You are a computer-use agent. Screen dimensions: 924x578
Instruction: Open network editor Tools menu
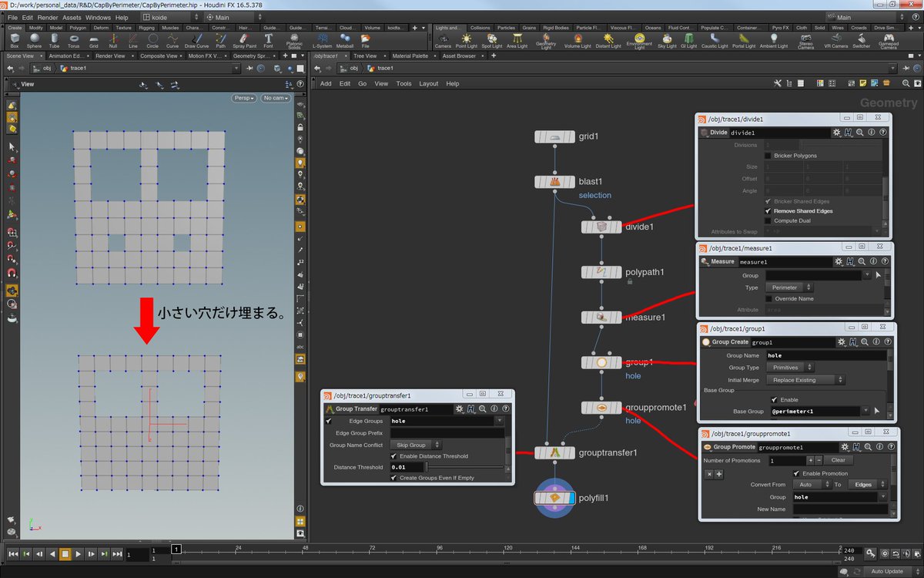click(x=403, y=83)
